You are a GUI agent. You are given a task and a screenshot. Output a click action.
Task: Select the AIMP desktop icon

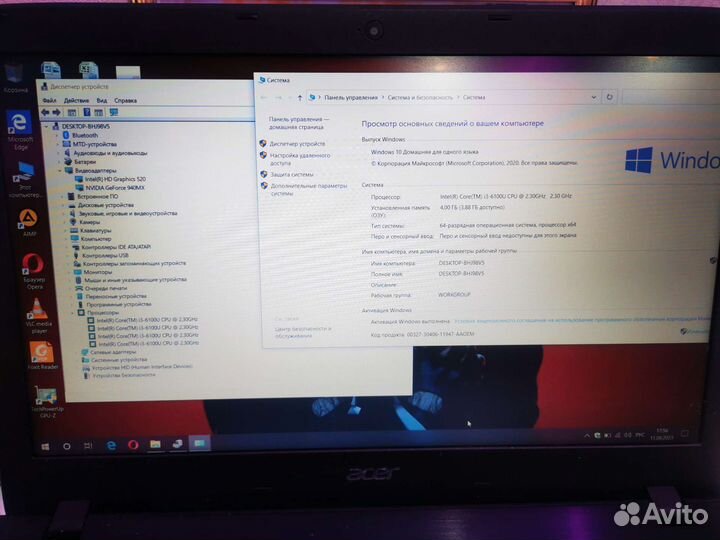tap(29, 223)
